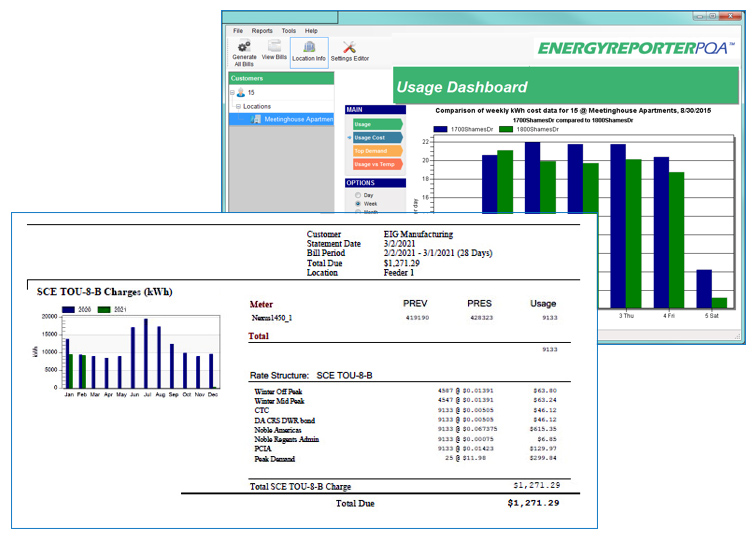The width and height of the screenshot is (754, 537).
Task: Click the MAIN section header
Action: [376, 110]
